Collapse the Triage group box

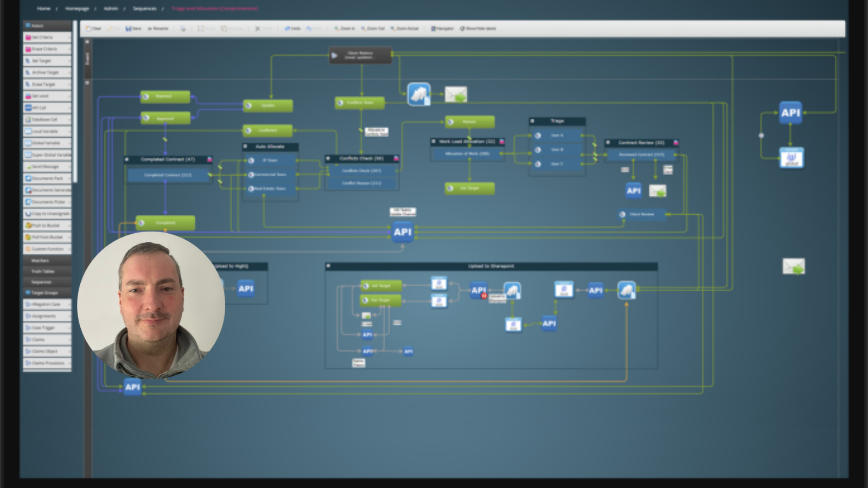pyautogui.click(x=533, y=121)
